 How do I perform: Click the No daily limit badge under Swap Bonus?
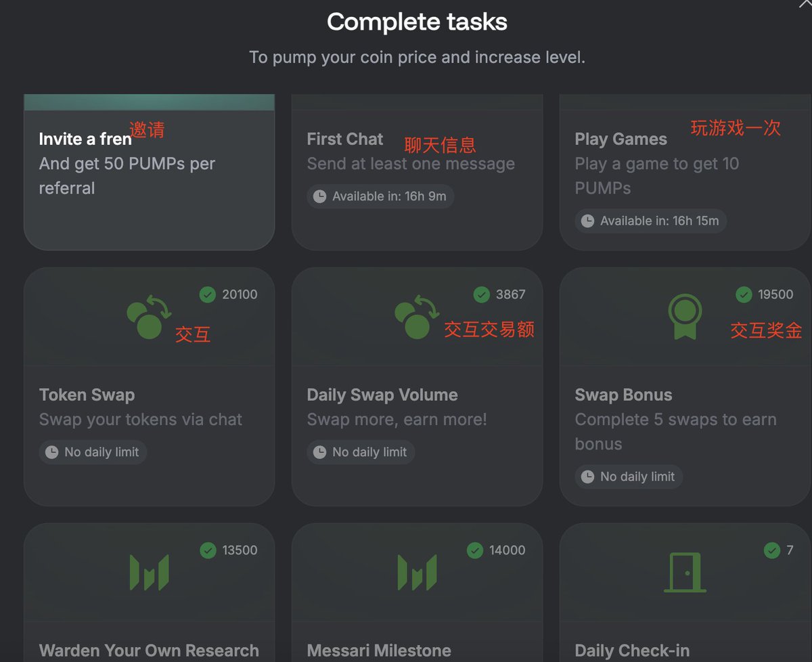629,477
